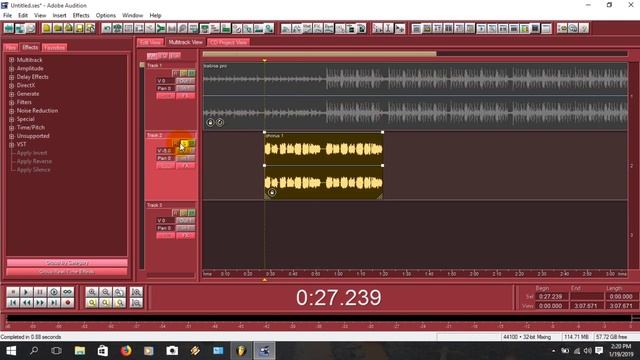Click Zoom In Vertically icon
The width and height of the screenshot is (640, 360).
click(136, 292)
